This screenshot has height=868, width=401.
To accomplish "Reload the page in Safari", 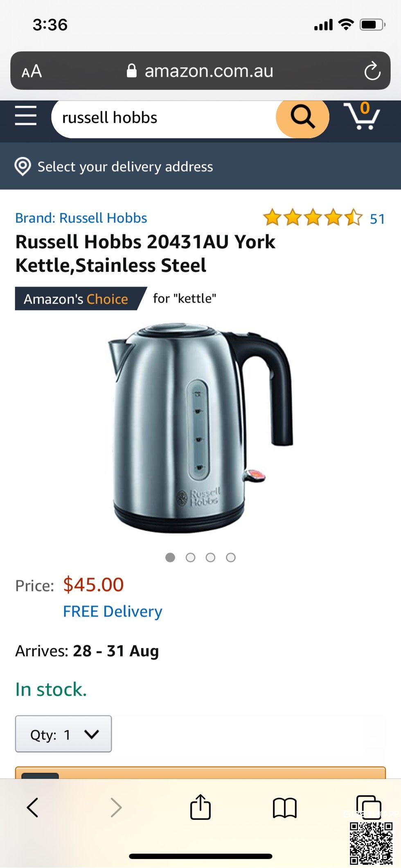I will point(372,71).
